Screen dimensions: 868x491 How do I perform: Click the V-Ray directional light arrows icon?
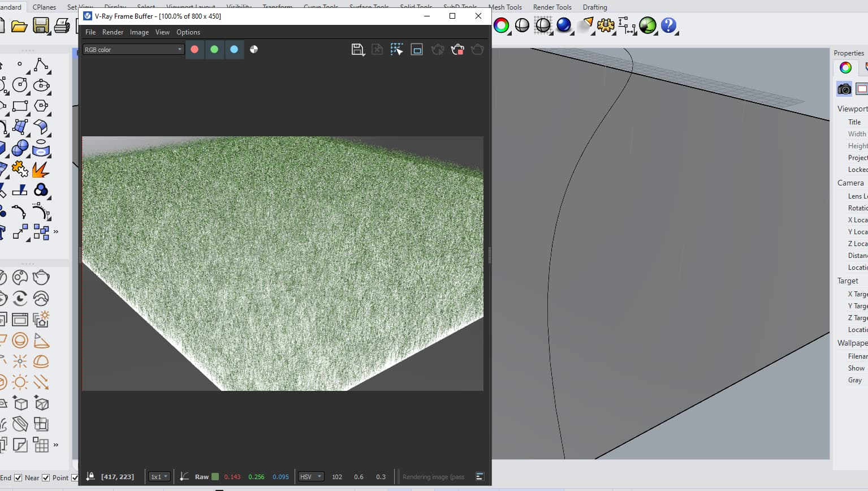coord(41,382)
